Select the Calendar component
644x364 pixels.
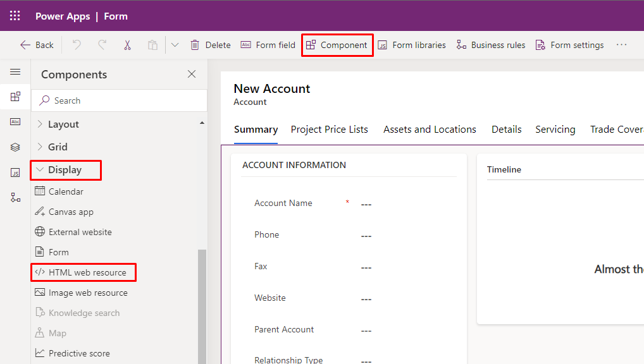pos(59,191)
